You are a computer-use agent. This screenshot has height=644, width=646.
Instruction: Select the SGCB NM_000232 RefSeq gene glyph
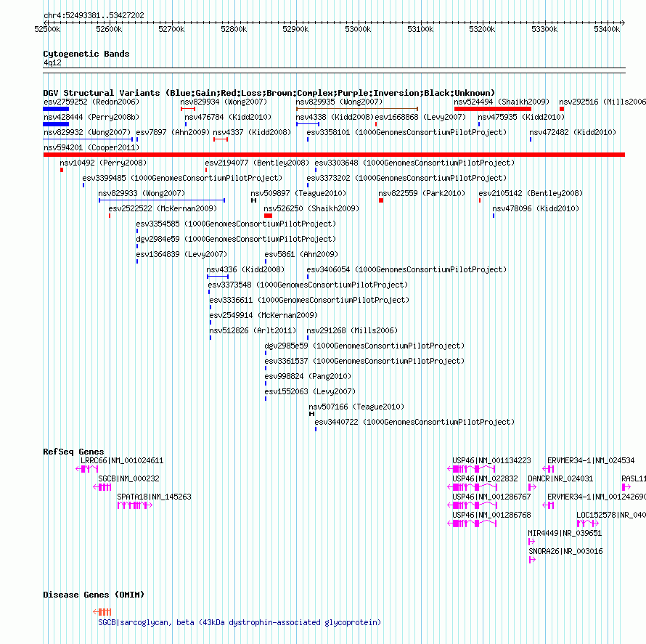point(102,487)
